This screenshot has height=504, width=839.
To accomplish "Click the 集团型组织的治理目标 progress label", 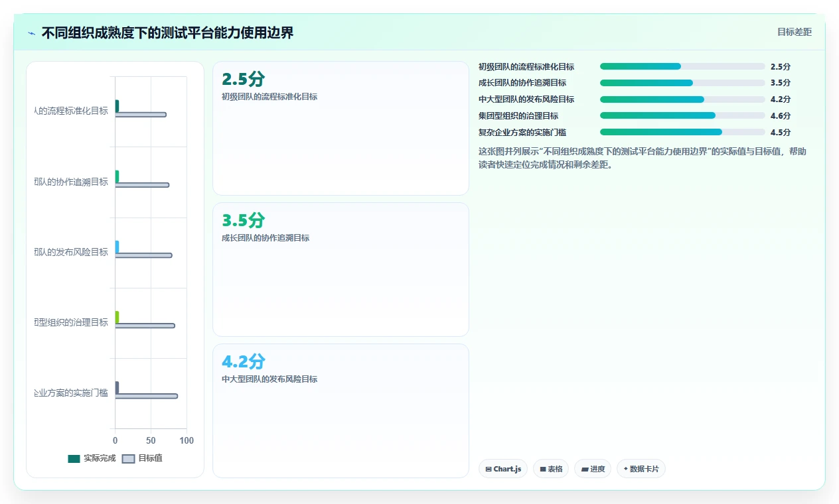I will coord(518,115).
